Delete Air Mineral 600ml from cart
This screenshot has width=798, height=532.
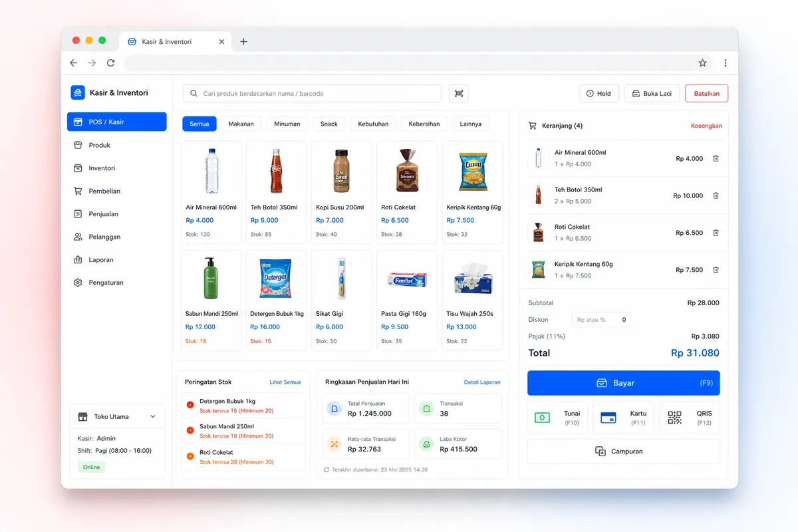(716, 159)
